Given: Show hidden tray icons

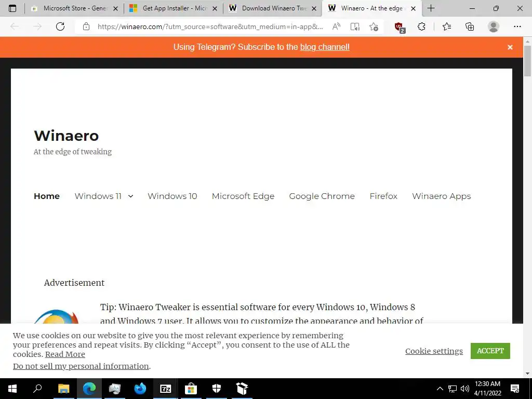Looking at the screenshot, I should [x=440, y=389].
